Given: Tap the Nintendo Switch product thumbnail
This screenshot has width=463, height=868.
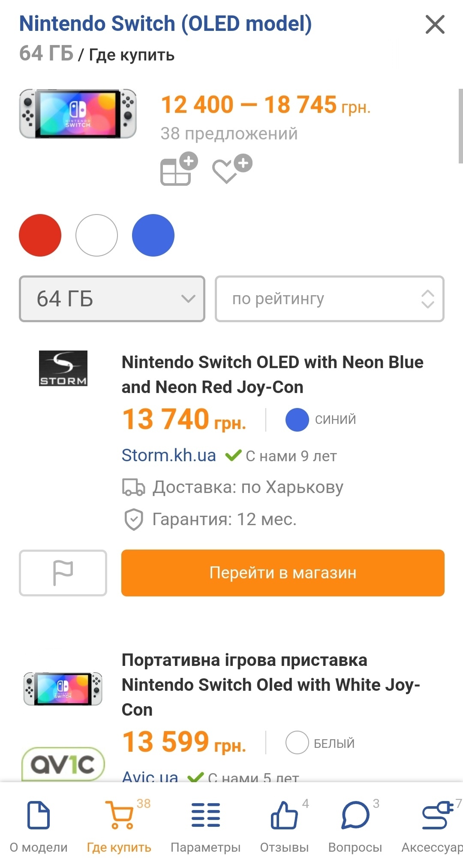Looking at the screenshot, I should pos(78,114).
